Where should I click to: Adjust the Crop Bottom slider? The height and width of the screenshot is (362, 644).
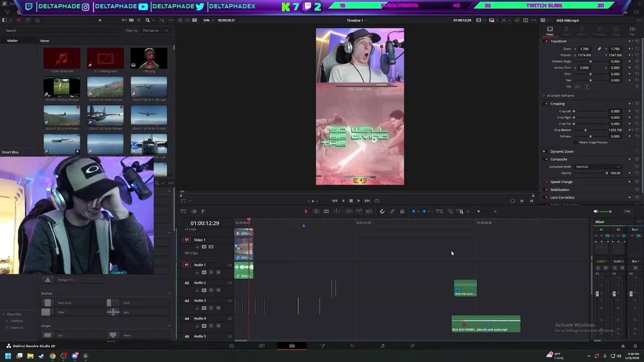coord(585,130)
